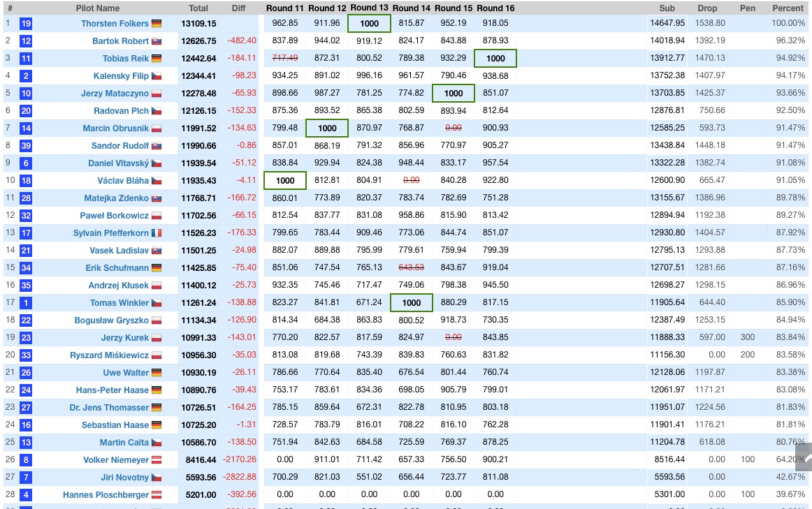Screen dimensions: 812x509
Task: Click the Percent column header
Action: 788,8
